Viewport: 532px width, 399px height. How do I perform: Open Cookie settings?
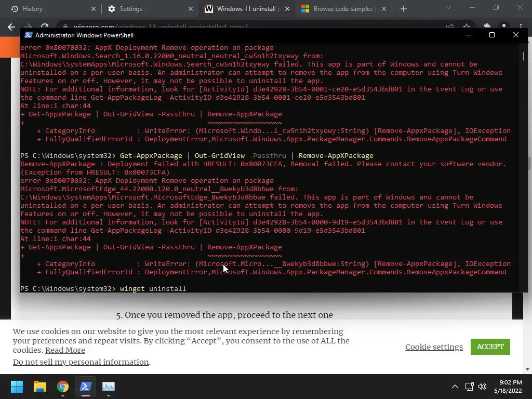[x=434, y=347]
